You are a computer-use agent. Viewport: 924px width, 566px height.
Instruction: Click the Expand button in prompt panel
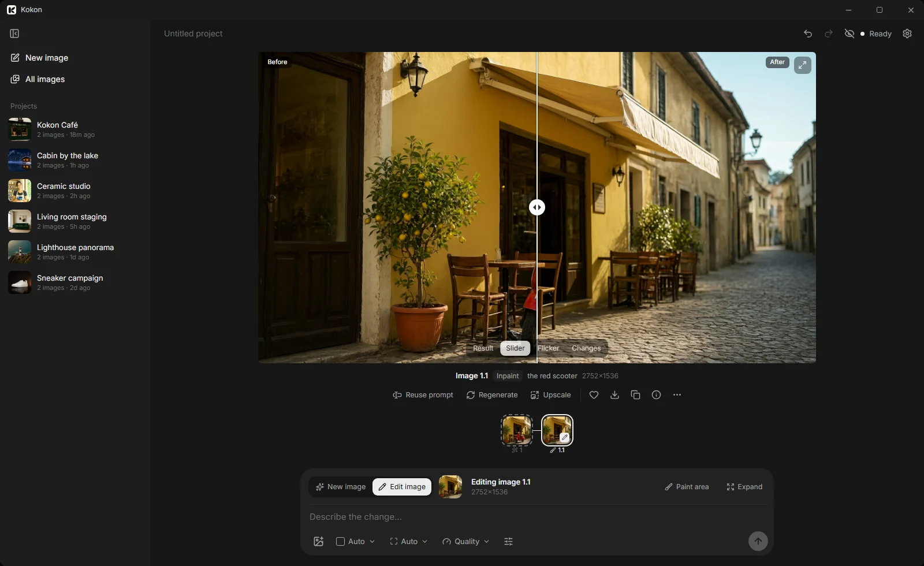click(x=744, y=487)
